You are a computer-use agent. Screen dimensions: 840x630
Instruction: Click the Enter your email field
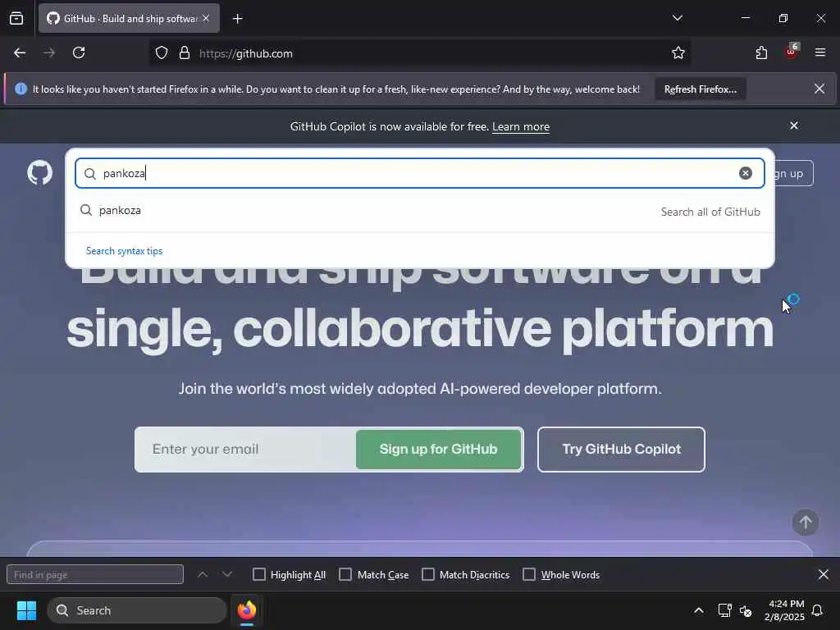[245, 449]
